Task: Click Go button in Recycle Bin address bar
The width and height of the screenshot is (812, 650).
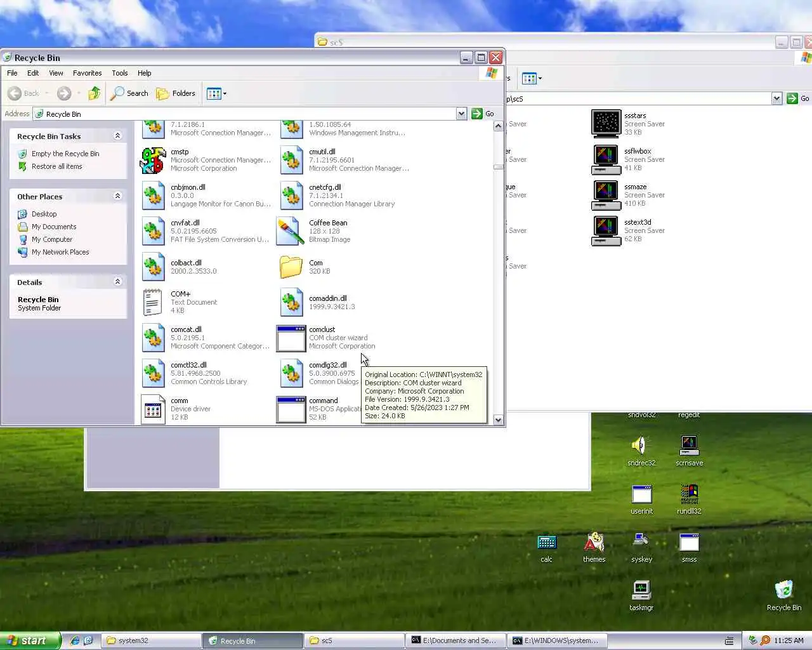Action: click(x=483, y=114)
